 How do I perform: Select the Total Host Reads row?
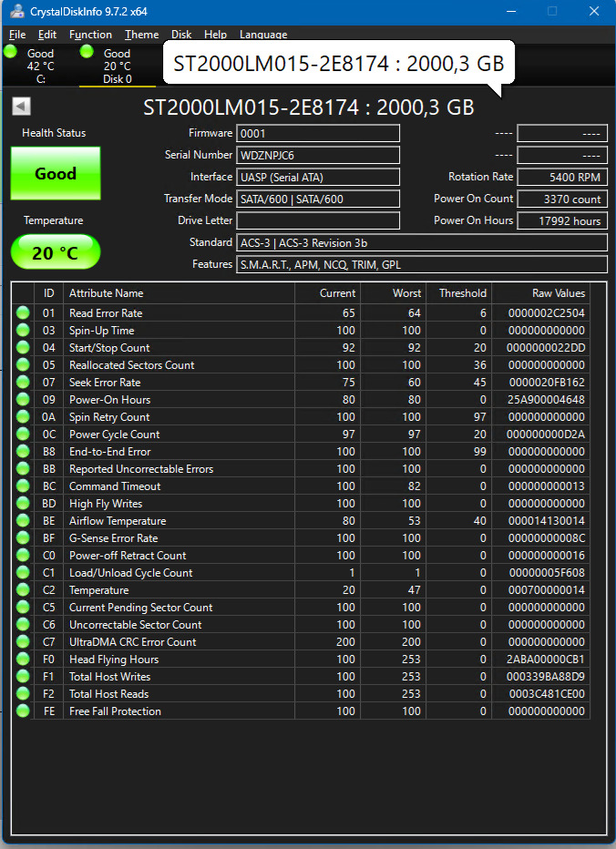point(301,694)
